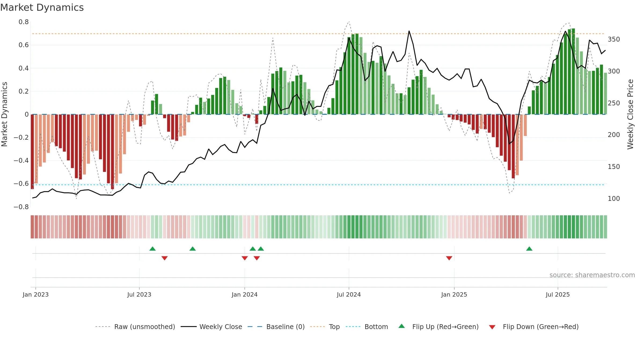Image resolution: width=644 pixels, height=362 pixels.
Task: Toggle the Raw (unsmoothed) legend entry
Action: 135,327
